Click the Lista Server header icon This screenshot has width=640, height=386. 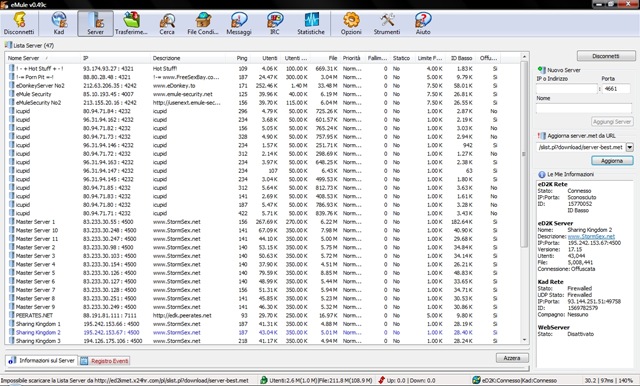point(8,45)
